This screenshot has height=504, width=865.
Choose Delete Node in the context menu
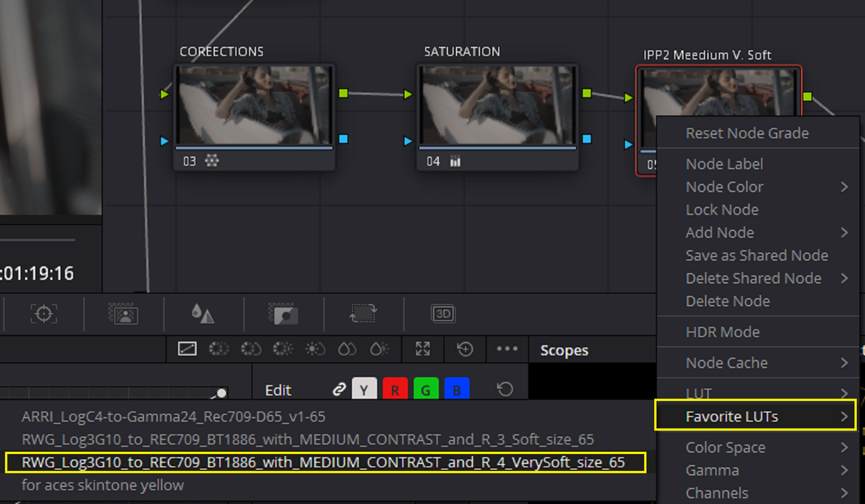click(x=758, y=301)
